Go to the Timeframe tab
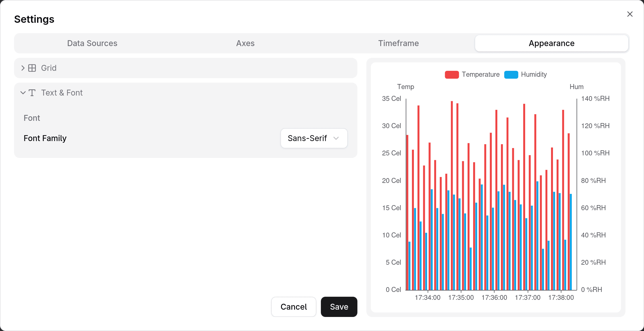This screenshot has width=644, height=331. 398,43
